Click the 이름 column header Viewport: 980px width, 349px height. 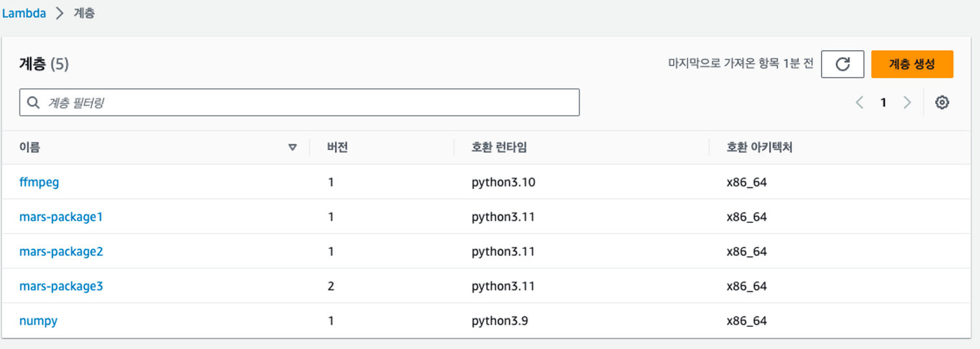click(x=30, y=148)
